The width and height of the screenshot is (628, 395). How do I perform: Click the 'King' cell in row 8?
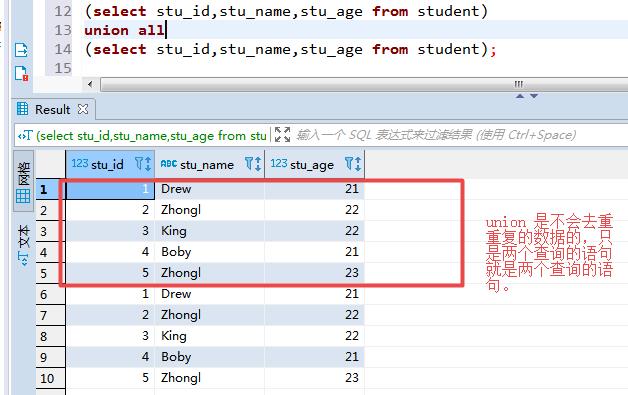pos(209,336)
